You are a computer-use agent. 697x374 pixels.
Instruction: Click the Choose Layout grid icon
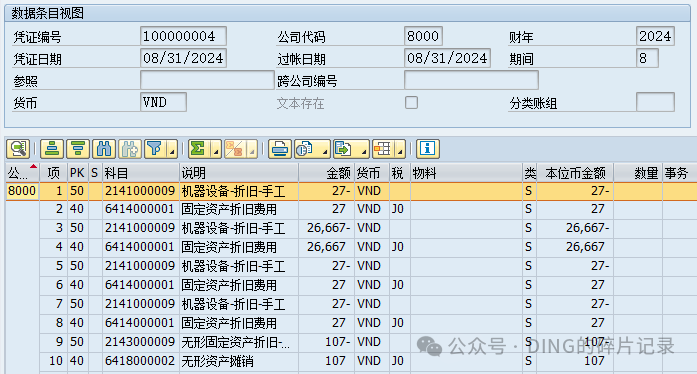click(x=382, y=149)
